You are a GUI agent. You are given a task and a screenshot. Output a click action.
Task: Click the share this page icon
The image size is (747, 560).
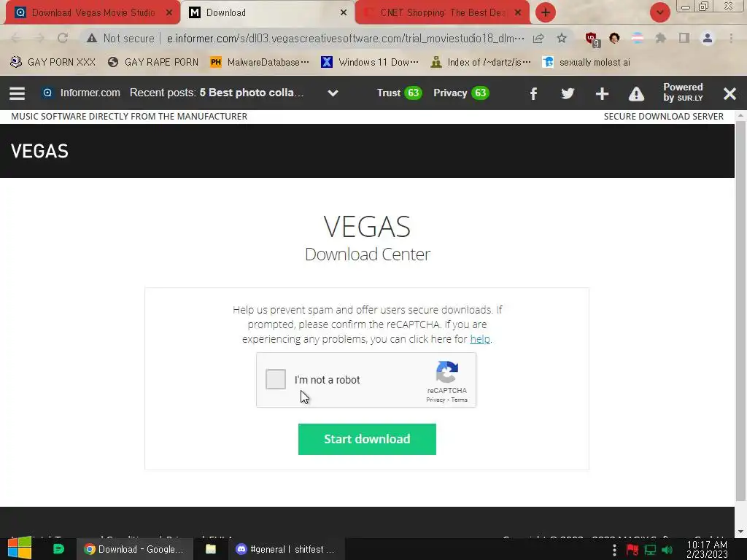pyautogui.click(x=538, y=38)
